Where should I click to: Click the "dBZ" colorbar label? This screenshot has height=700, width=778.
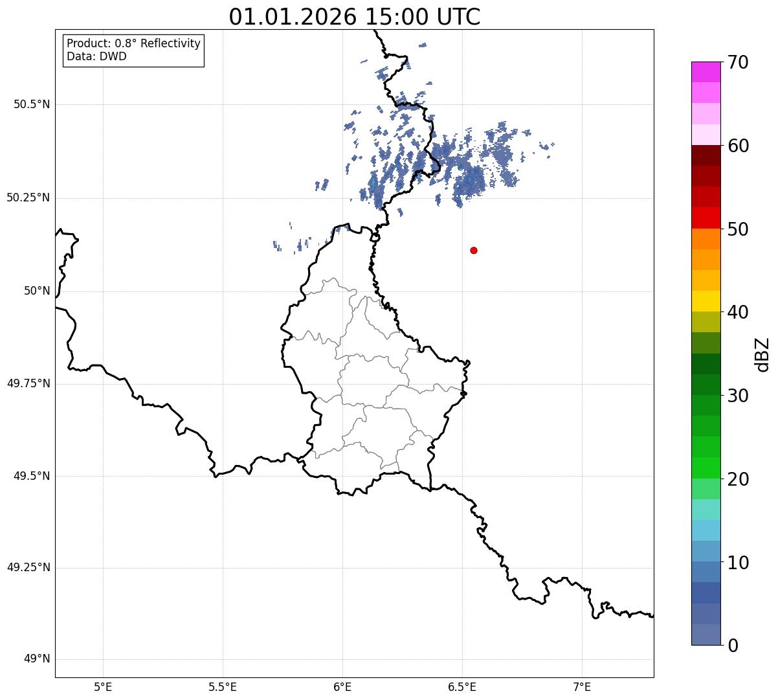point(762,354)
